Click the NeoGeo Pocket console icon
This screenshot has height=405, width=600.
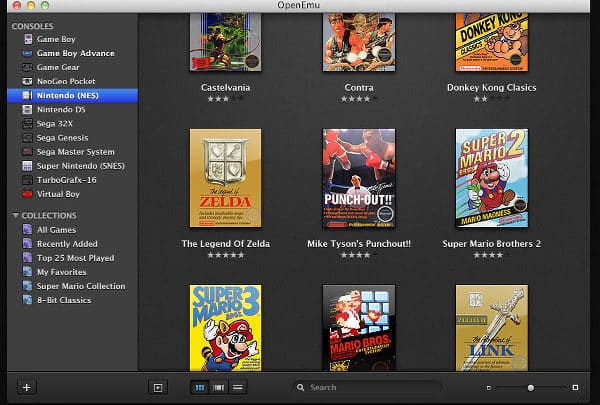click(28, 81)
